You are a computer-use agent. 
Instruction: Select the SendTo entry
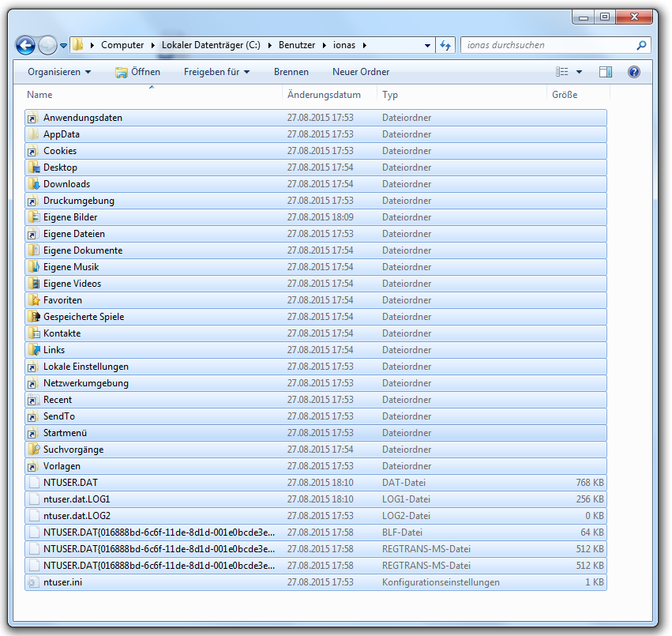316,416
